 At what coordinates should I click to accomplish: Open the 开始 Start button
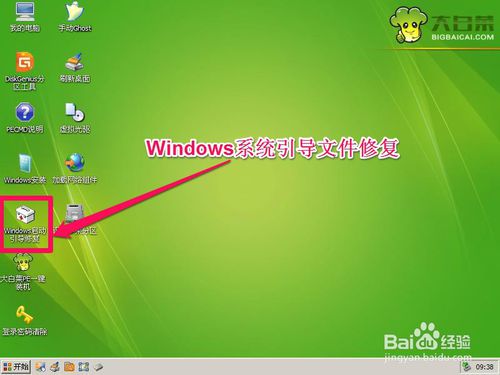[16, 367]
